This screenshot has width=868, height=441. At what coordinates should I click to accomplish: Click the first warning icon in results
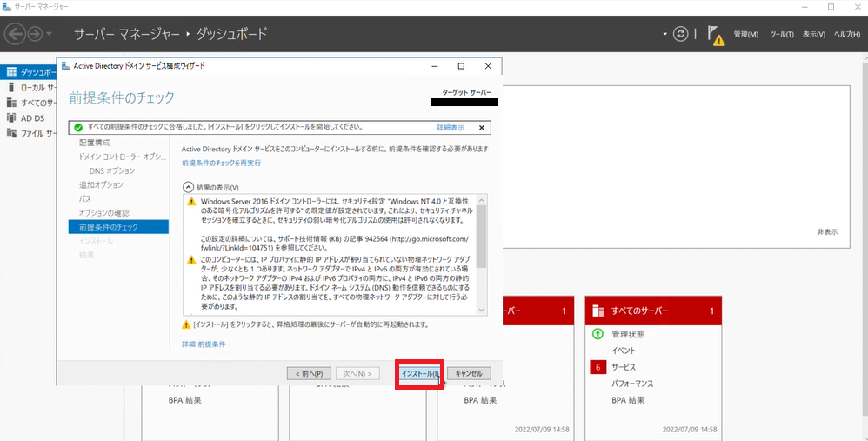point(191,202)
